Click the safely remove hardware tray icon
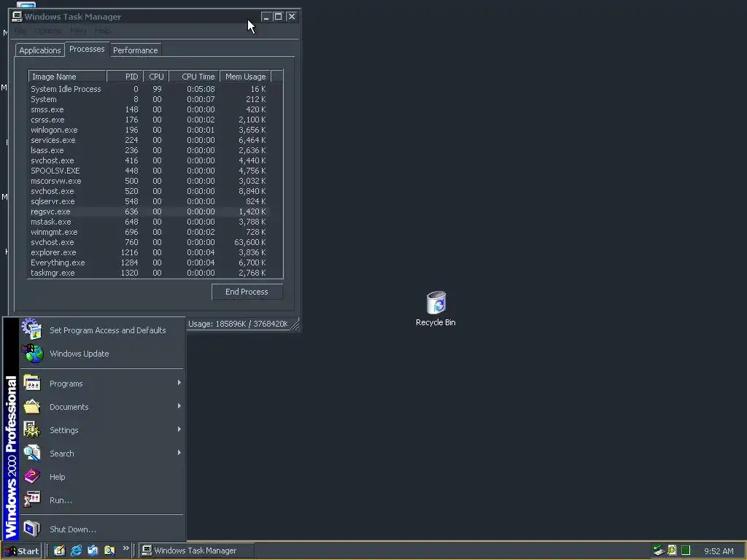 click(x=659, y=551)
